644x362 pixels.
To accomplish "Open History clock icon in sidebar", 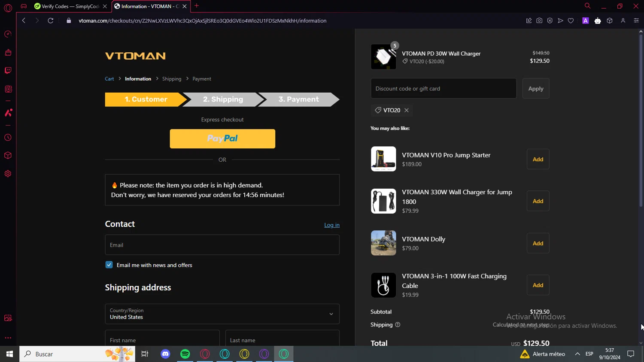I will click(x=8, y=138).
